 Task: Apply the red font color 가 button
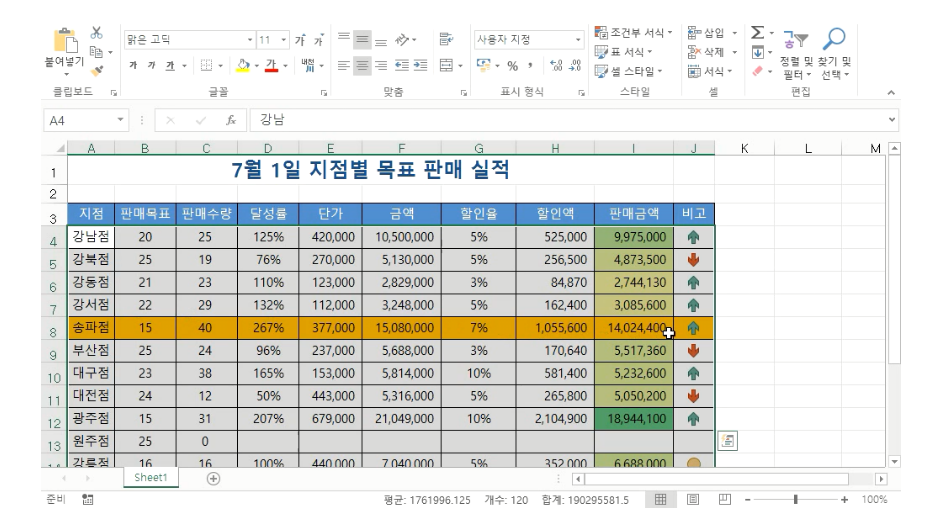[272, 65]
